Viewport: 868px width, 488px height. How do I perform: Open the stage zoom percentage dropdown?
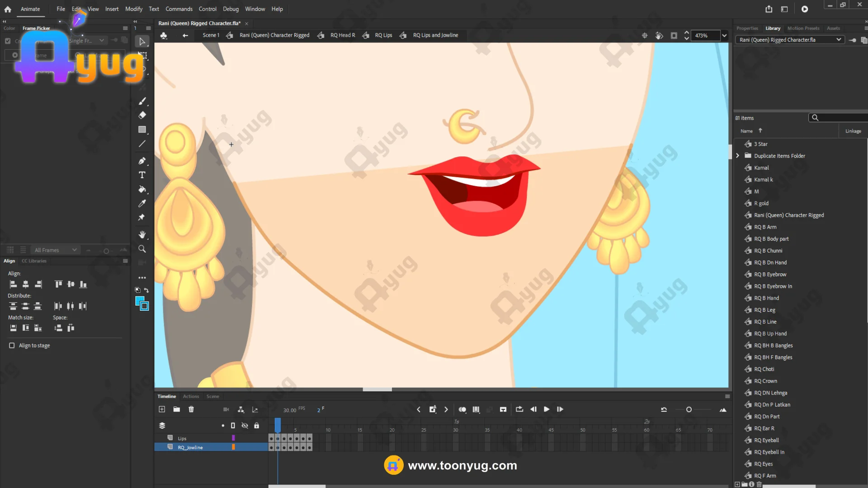(x=724, y=35)
